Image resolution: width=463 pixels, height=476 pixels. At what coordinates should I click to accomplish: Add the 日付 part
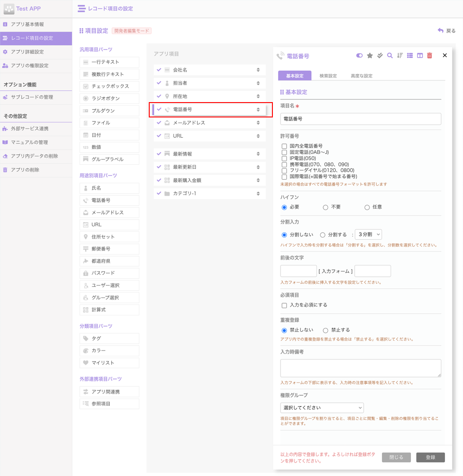tap(110, 135)
